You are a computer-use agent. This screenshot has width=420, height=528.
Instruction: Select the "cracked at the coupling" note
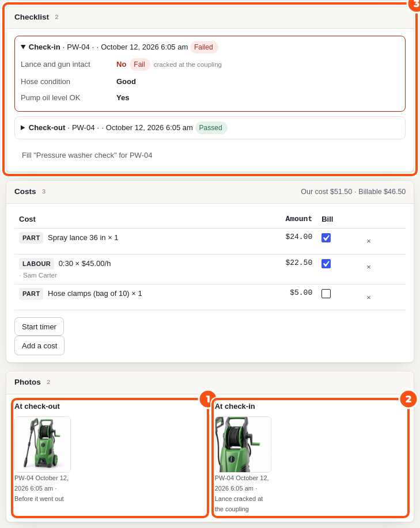pyautogui.click(x=188, y=64)
